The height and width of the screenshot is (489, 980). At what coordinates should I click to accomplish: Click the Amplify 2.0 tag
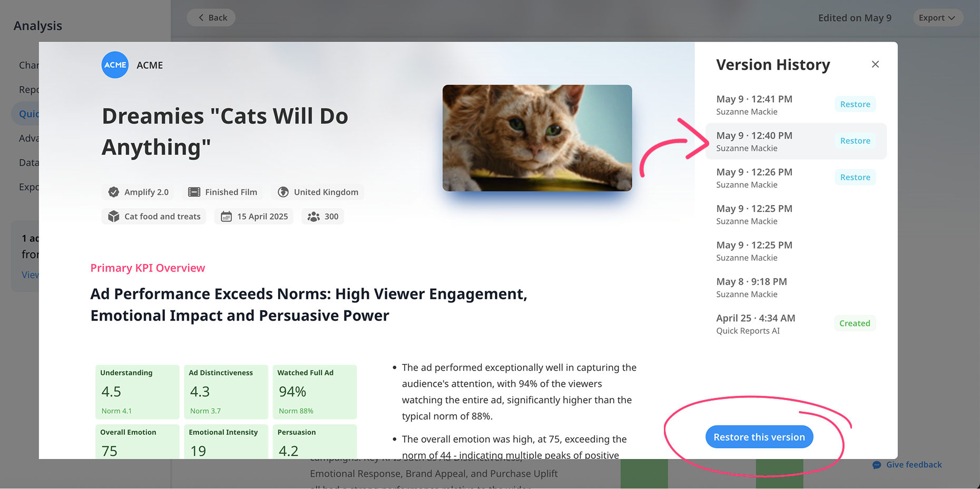(x=138, y=192)
